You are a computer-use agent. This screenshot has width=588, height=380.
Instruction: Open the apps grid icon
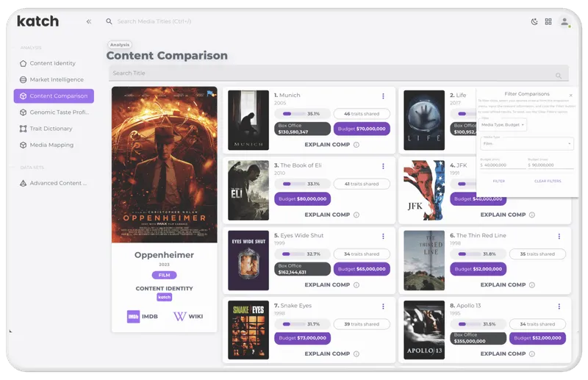pos(548,21)
